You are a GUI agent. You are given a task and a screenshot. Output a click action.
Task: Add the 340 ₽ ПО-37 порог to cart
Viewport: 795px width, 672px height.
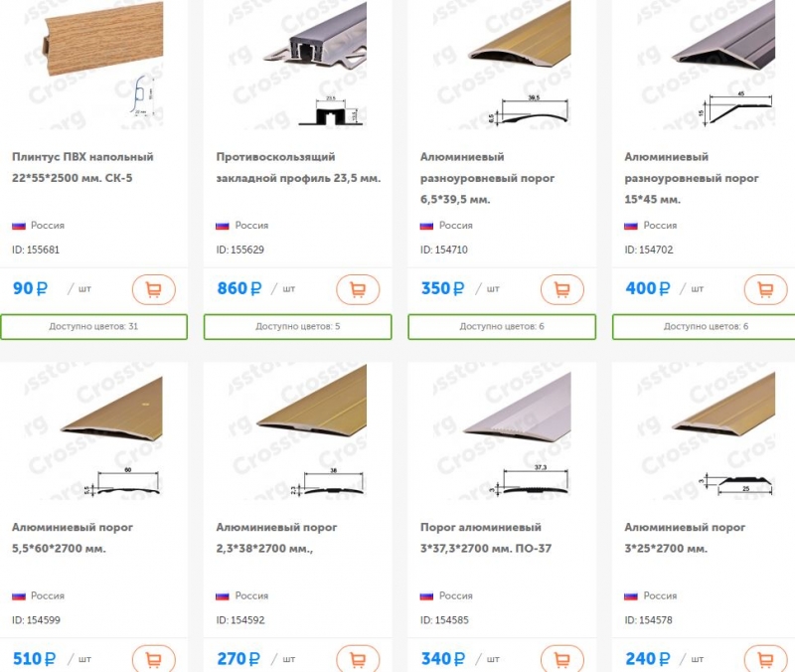[562, 659]
